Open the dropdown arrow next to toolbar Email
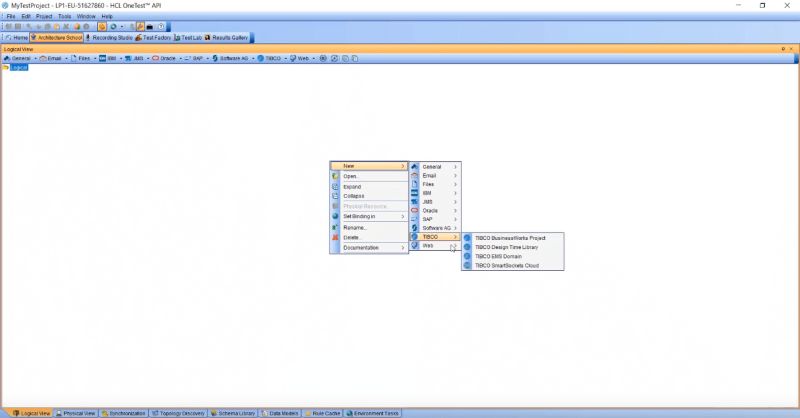Image resolution: width=800 pixels, height=418 pixels. [66, 59]
